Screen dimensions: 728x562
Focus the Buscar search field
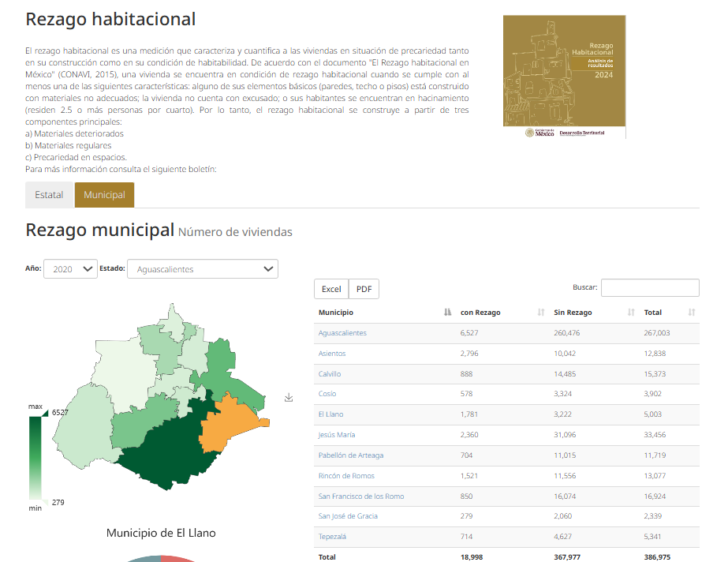[650, 287]
